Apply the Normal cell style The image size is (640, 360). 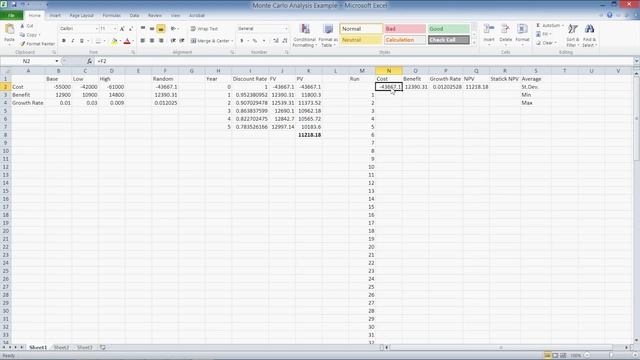pos(361,29)
